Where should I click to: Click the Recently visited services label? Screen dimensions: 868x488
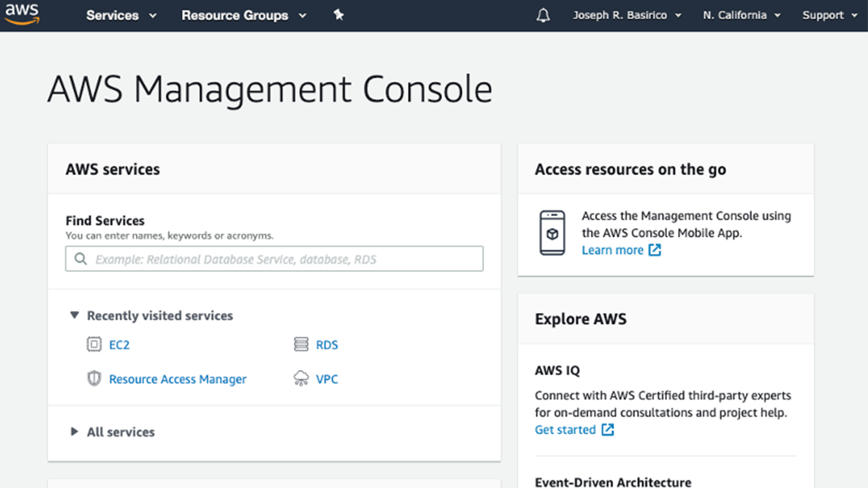[x=160, y=315]
